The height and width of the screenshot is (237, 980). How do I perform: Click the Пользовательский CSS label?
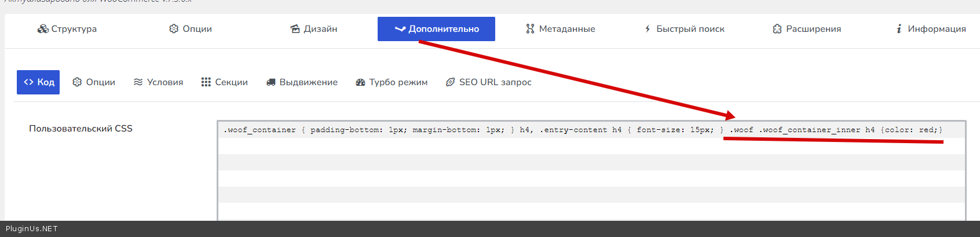(x=81, y=129)
